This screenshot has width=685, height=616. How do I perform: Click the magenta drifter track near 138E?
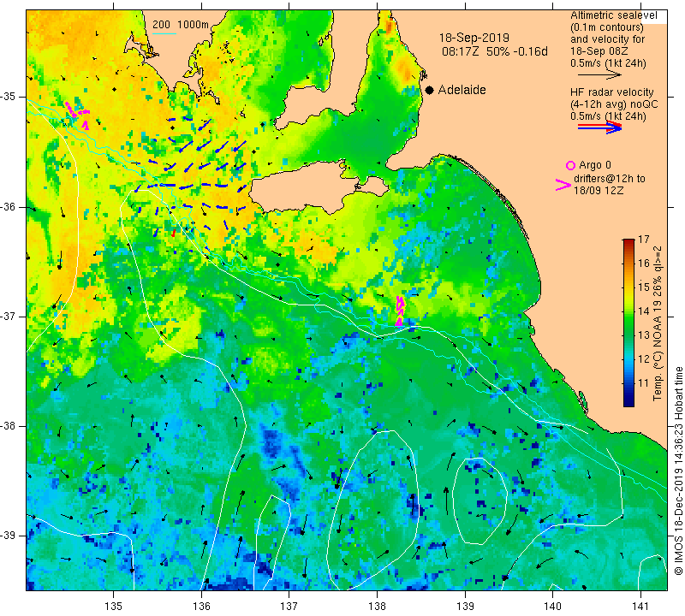pos(399,311)
